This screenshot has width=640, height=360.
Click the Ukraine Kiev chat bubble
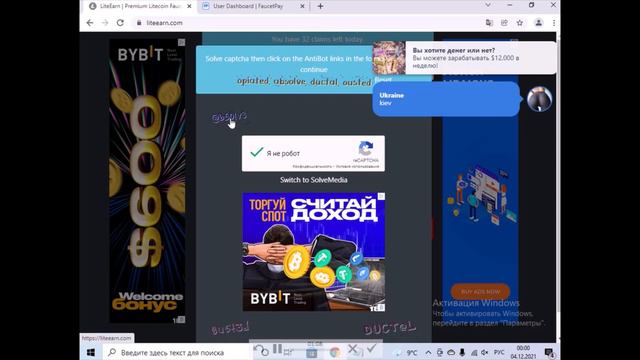coord(446,99)
